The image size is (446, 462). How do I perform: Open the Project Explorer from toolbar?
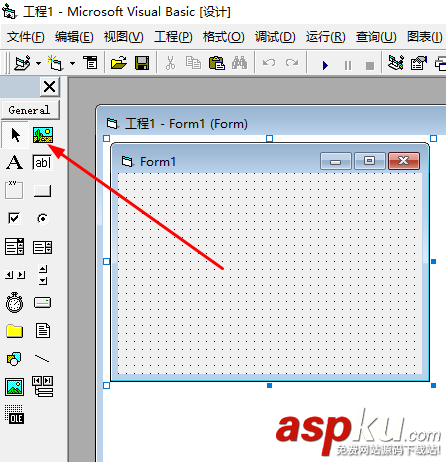396,63
